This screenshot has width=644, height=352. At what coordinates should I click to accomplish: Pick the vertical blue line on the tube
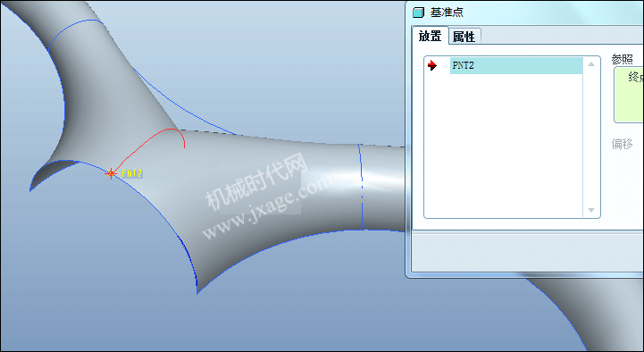[361, 187]
